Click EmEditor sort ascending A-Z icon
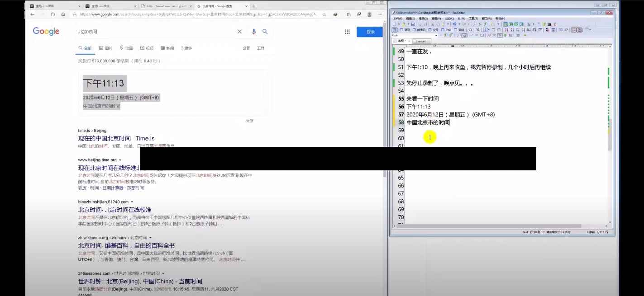The image size is (644, 296). click(x=507, y=30)
